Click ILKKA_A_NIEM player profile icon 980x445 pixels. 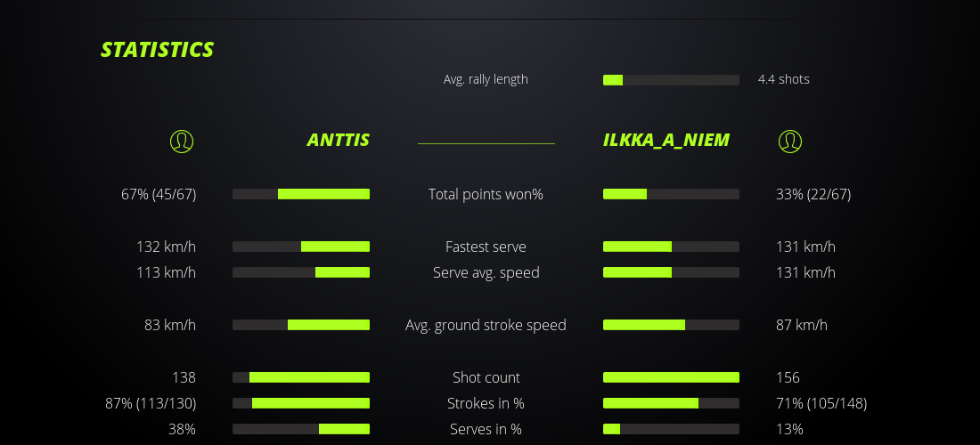pyautogui.click(x=789, y=141)
